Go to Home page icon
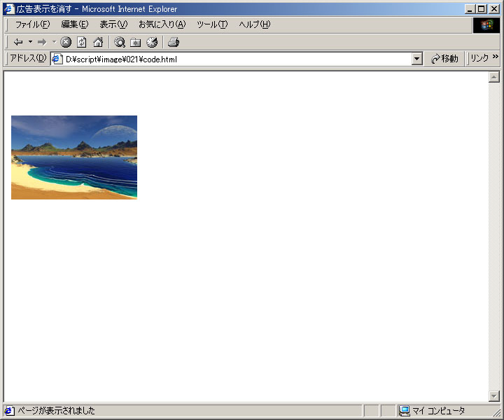The width and height of the screenshot is (504, 420). [x=98, y=42]
